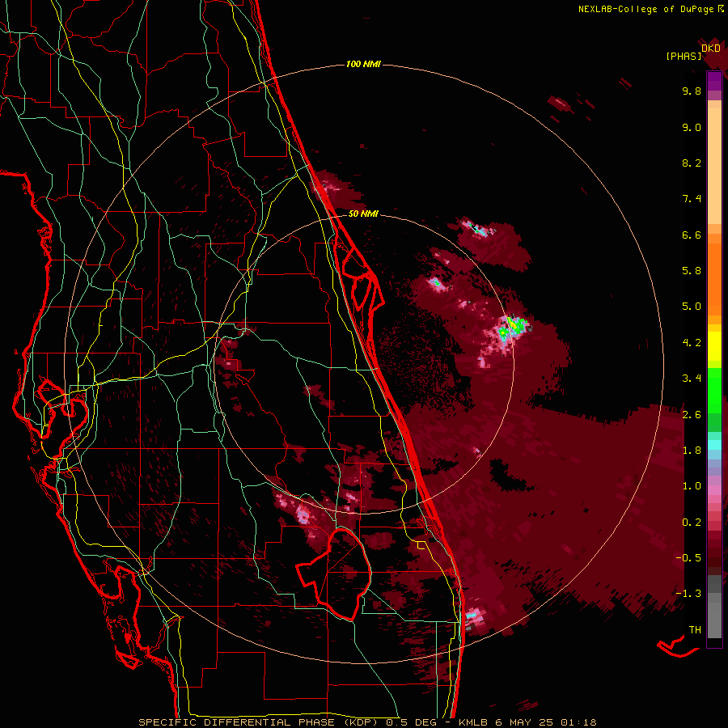
Task: Click the yellow band of color bar
Action: 714,346
